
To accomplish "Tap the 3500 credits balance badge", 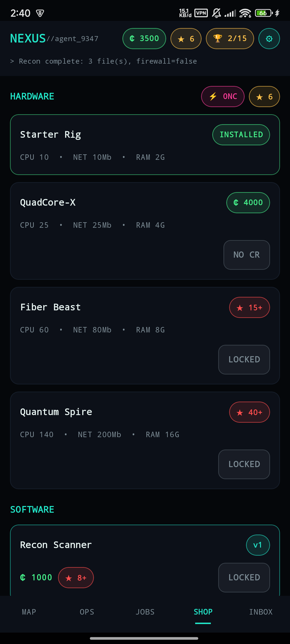I will [x=144, y=38].
